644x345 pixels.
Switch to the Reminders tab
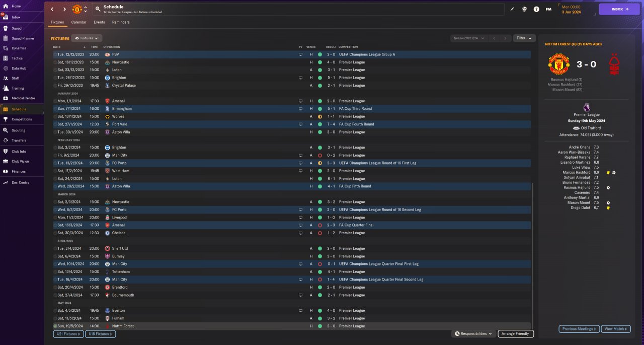click(x=121, y=22)
